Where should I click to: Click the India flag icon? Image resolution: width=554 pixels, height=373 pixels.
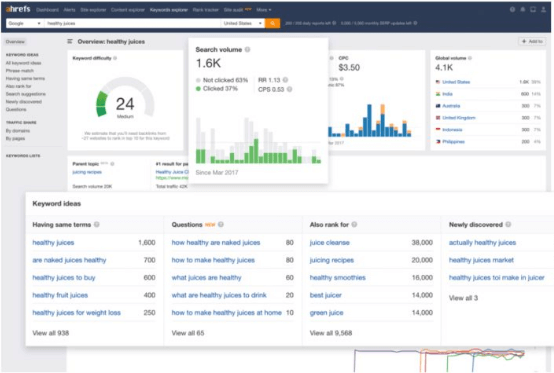point(438,94)
